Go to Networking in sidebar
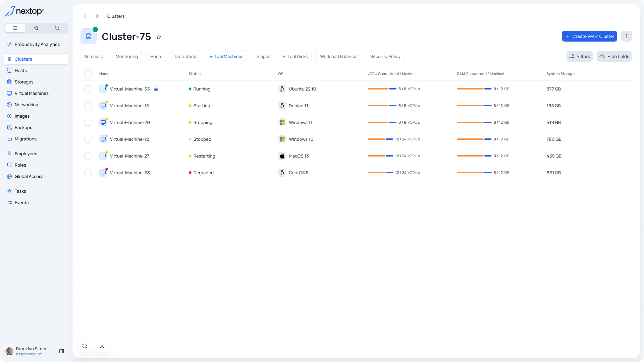Viewport: 644px width, 362px height. 36,105
